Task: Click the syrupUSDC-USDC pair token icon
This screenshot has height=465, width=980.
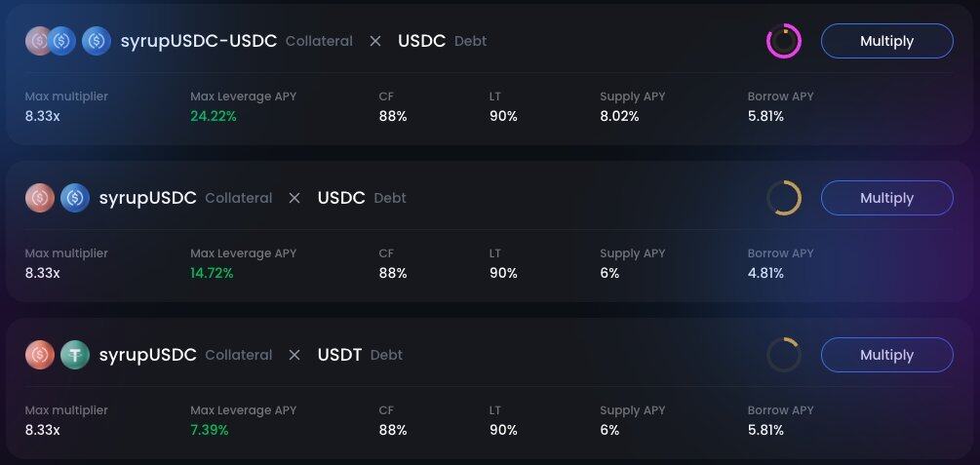Action: coord(51,41)
